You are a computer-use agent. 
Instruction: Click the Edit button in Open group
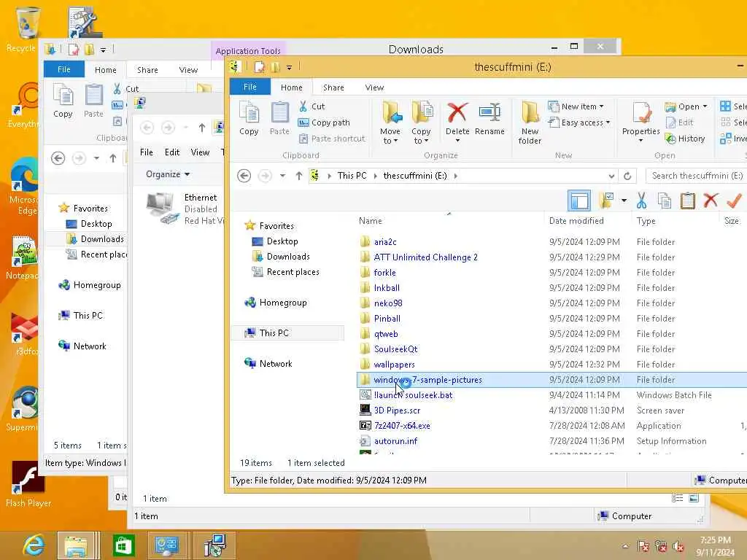pos(680,122)
